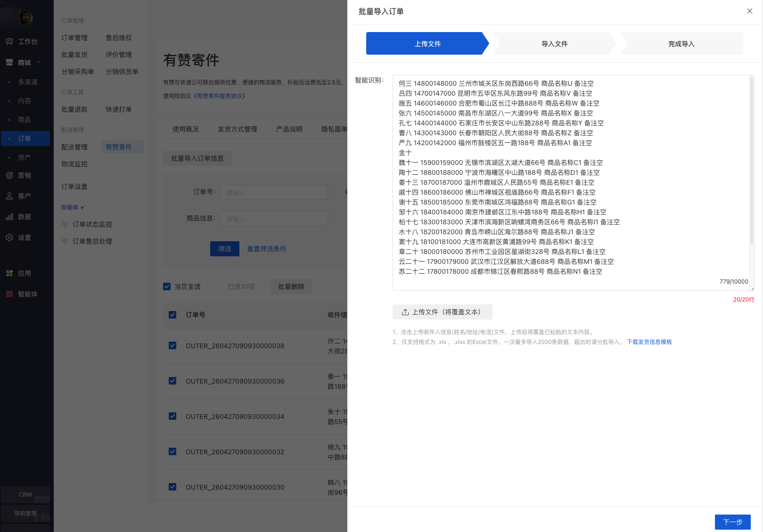763x532 pixels.
Task: Collapse the 商城 menu chevron
Action: point(39,62)
